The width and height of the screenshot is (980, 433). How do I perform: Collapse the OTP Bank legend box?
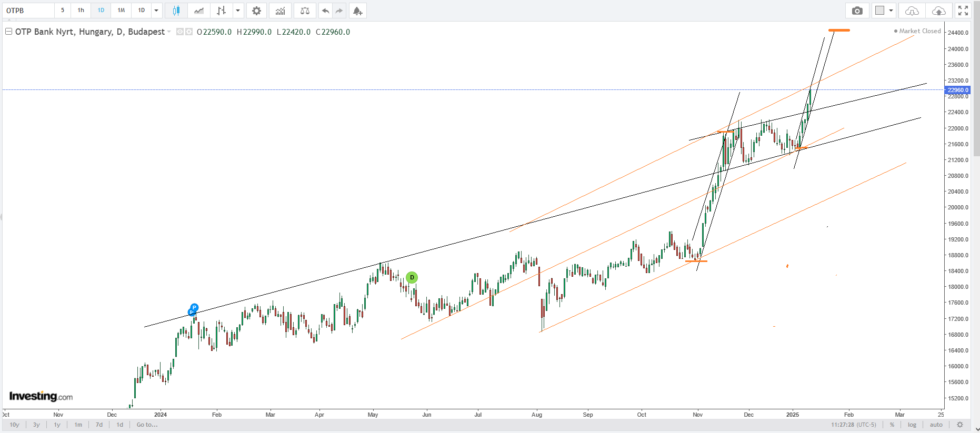coord(9,32)
